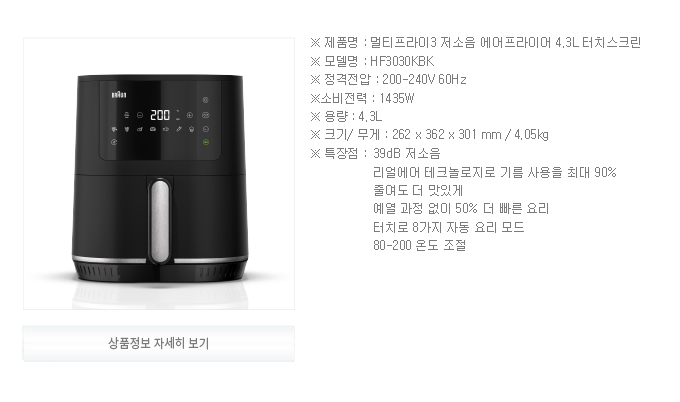
Task: Click the 상품정보 자세히 보기 button
Action: (x=159, y=343)
